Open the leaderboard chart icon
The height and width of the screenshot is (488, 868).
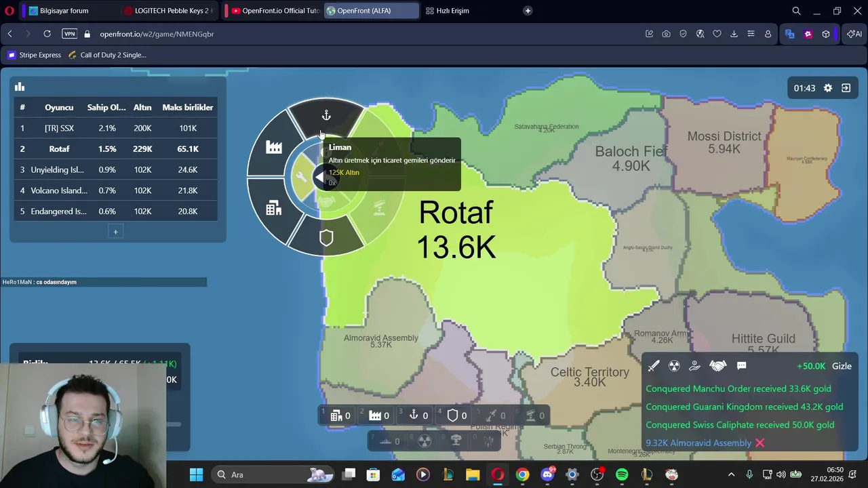click(x=20, y=87)
